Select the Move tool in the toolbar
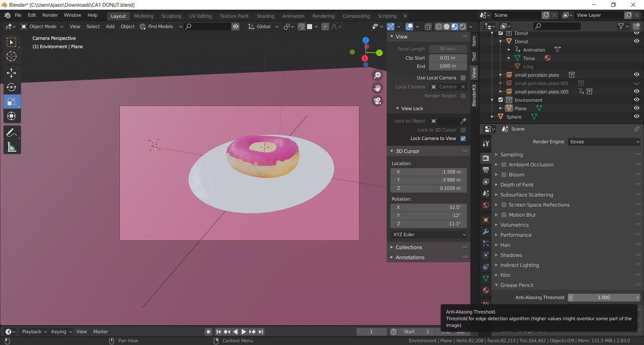The width and height of the screenshot is (644, 345). tap(11, 73)
